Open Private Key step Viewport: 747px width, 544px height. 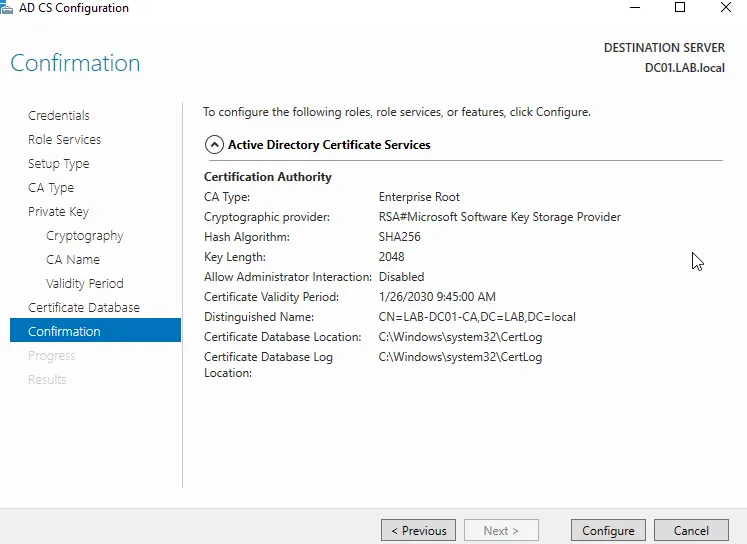pos(58,212)
